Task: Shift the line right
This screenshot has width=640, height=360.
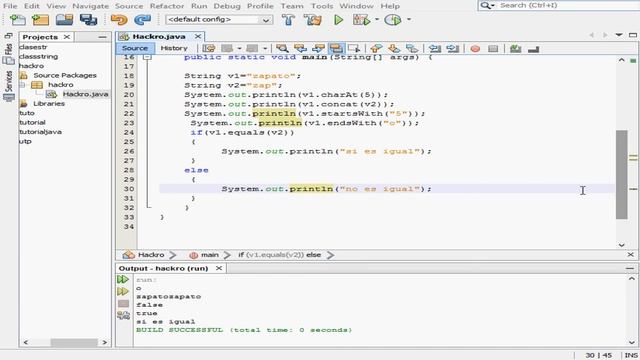Action: [453, 49]
